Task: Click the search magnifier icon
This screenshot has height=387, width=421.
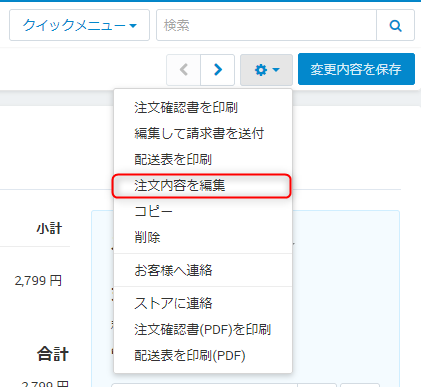Action: coord(395,25)
